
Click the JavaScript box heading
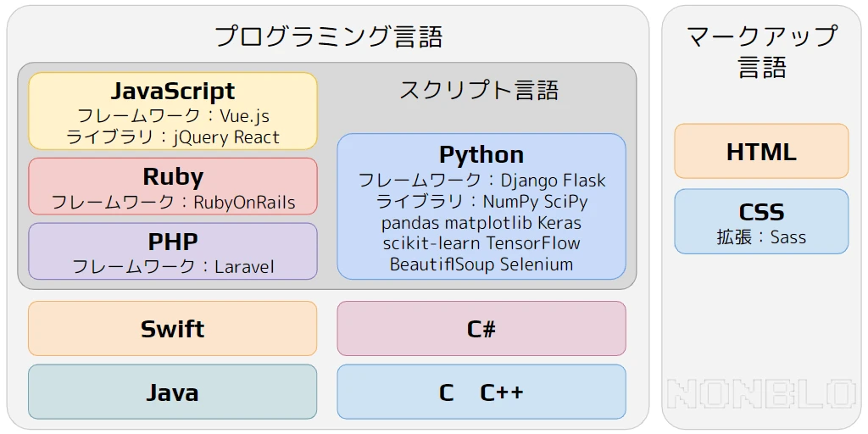click(x=173, y=91)
